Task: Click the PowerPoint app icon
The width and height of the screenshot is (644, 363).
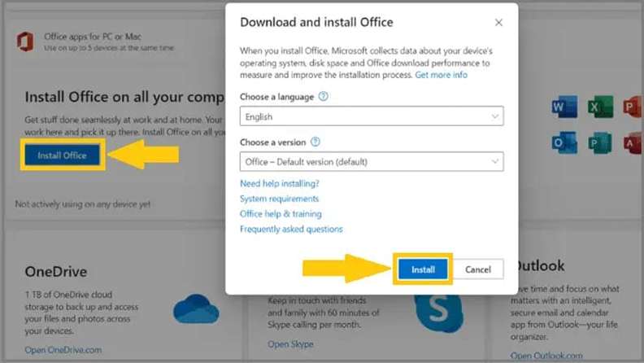Action: pos(633,107)
